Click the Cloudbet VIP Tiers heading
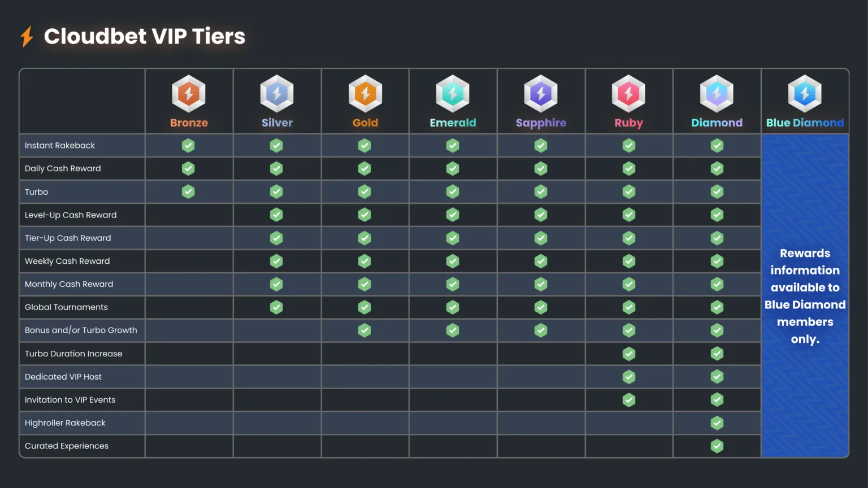Image resolution: width=868 pixels, height=488 pixels. coord(145,37)
